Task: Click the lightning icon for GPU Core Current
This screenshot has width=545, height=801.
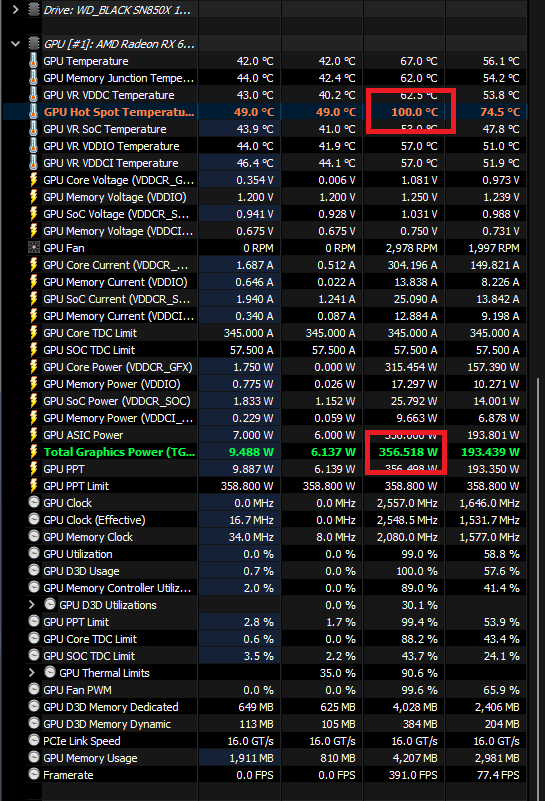Action: tap(34, 265)
